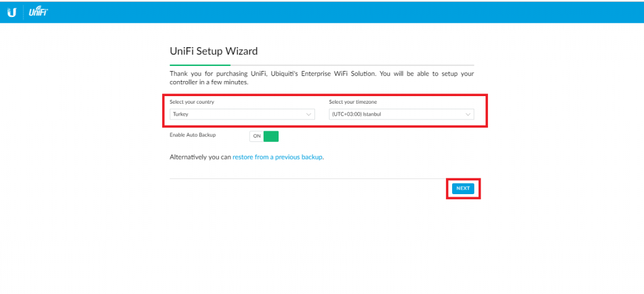644x294 pixels.
Task: Click the Select your timezone label
Action: 352,102
